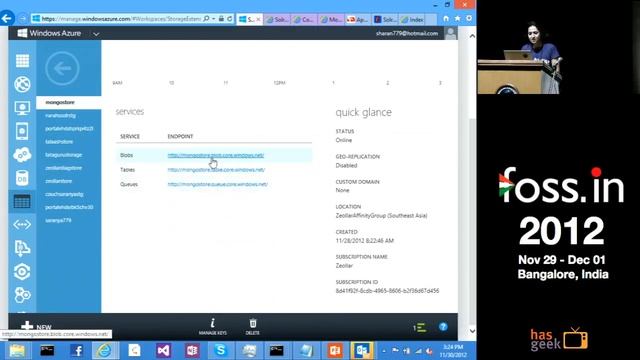Open Outlook from the taskbar
The width and height of the screenshot is (640, 360).
362,351
